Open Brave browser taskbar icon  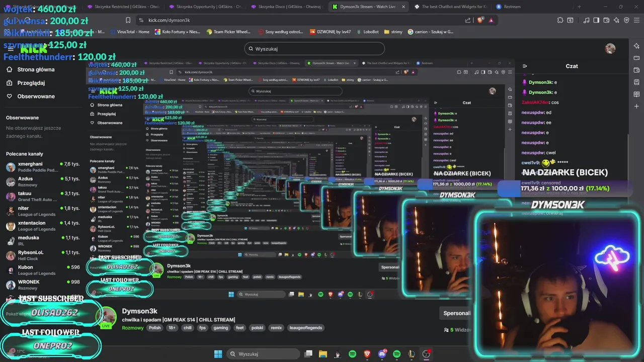pos(367,354)
